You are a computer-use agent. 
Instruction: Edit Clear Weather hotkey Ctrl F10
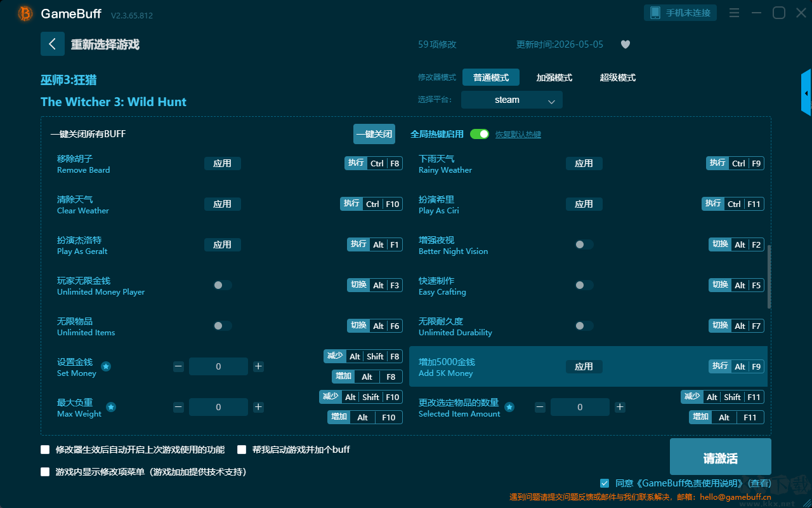click(x=372, y=204)
